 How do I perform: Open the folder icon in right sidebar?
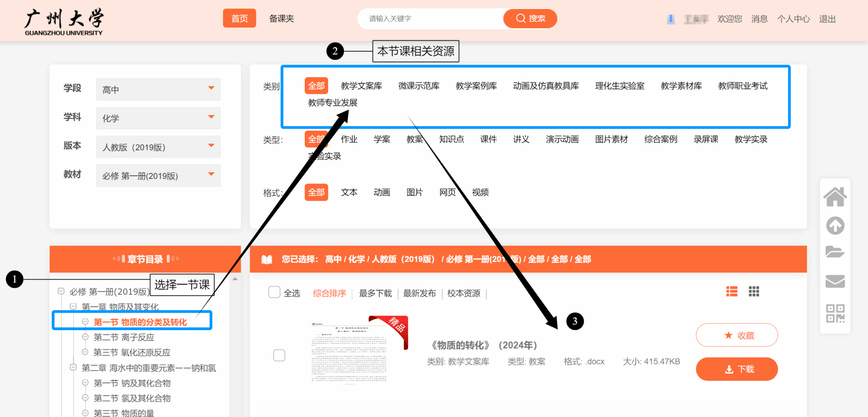(x=835, y=252)
